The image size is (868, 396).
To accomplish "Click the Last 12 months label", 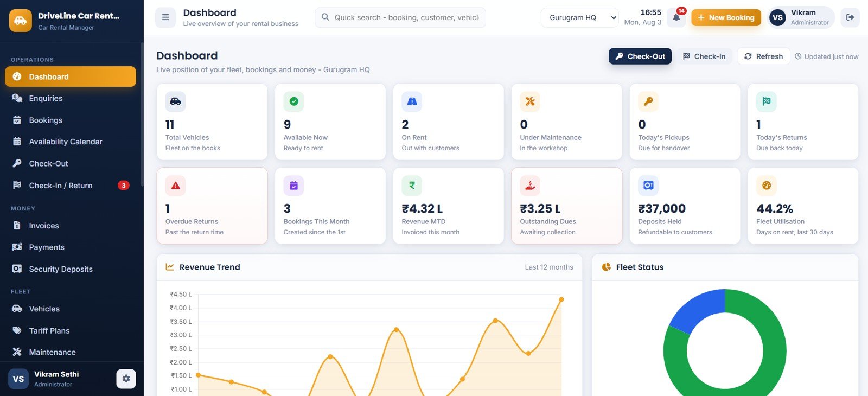I will coord(549,267).
